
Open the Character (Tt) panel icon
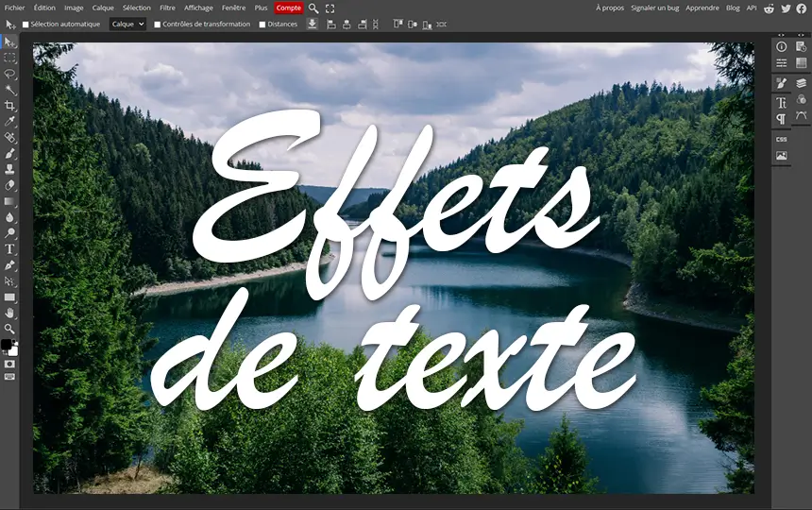[x=782, y=103]
